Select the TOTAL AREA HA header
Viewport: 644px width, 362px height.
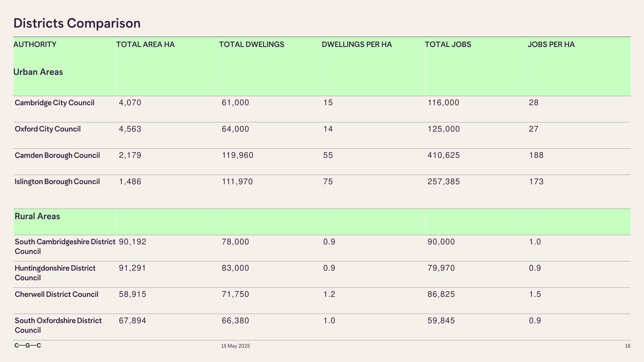[145, 44]
